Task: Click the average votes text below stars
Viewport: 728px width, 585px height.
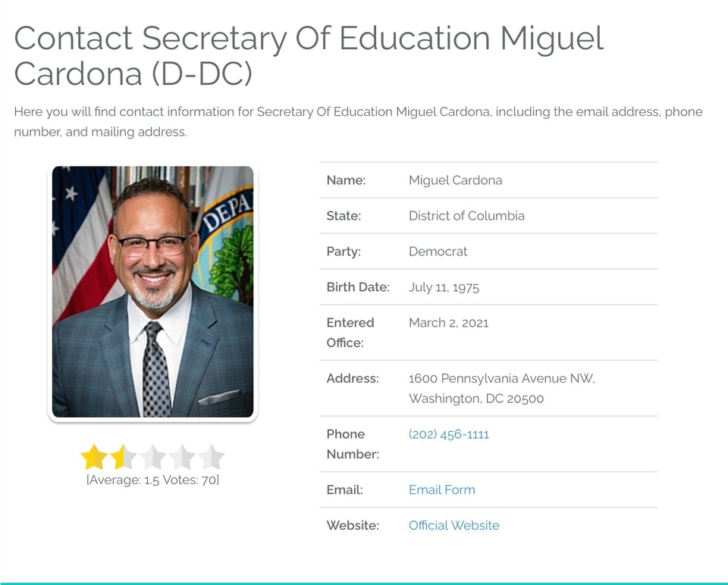Action: coord(152,480)
